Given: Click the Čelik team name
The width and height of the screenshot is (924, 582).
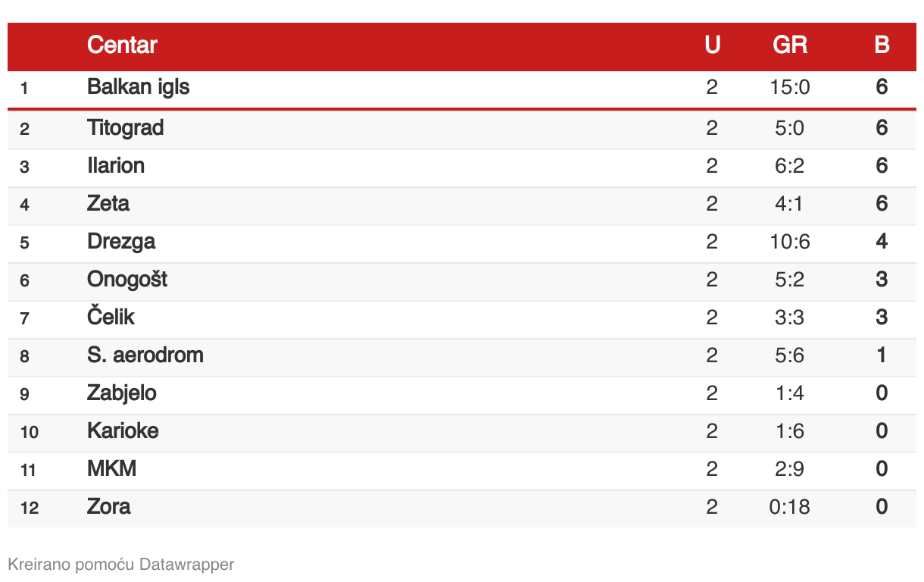Looking at the screenshot, I should [x=111, y=317].
